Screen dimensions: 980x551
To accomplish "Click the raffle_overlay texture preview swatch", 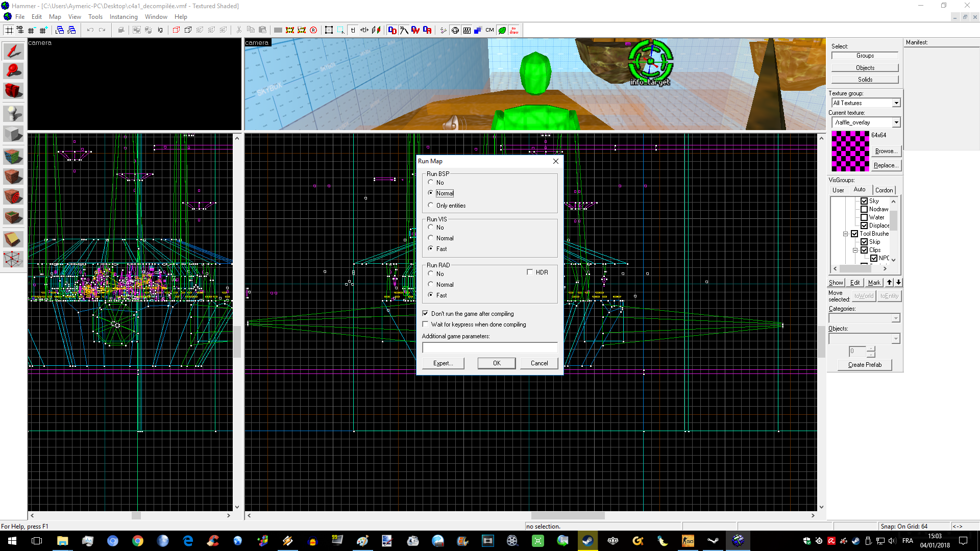I will pyautogui.click(x=850, y=151).
